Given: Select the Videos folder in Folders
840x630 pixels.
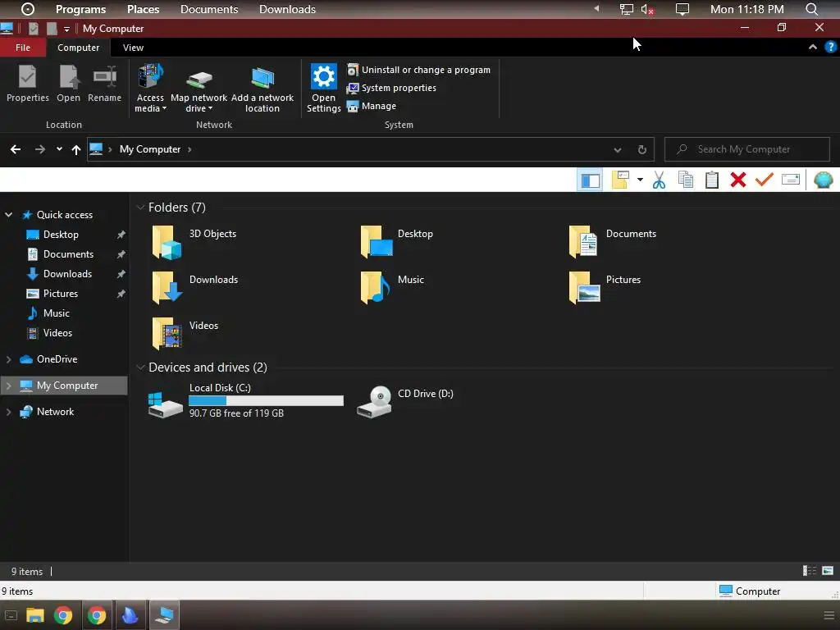Looking at the screenshot, I should [x=185, y=333].
